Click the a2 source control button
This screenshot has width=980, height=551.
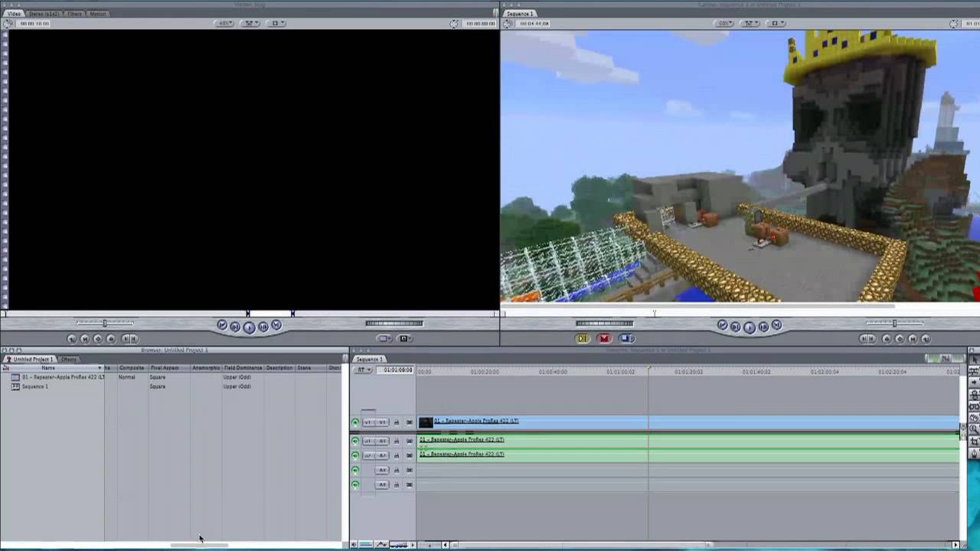368,455
